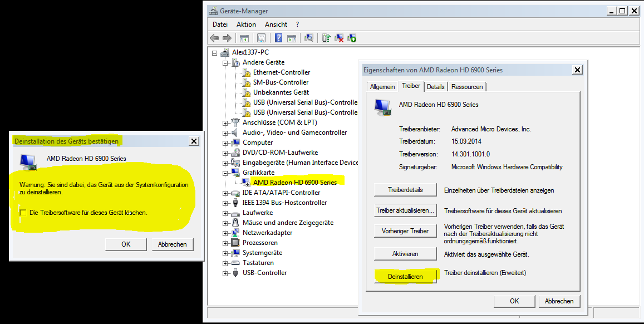Viewport: 644px width, 324px height.
Task: Open the Ansicht menu
Action: 276,24
